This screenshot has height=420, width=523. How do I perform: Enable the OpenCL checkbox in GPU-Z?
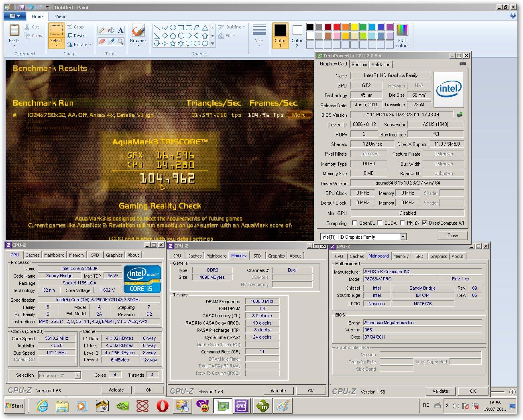tap(354, 223)
